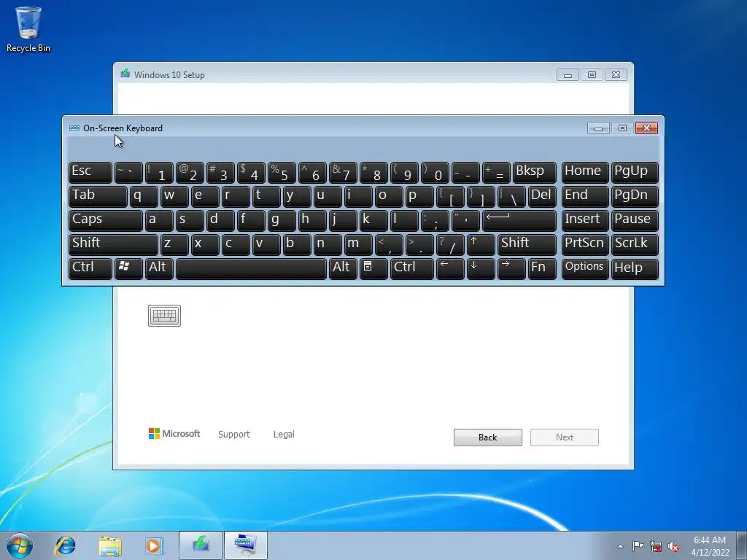
Task: Click the keyboard icon in Windows 10 Setup
Action: 164,316
